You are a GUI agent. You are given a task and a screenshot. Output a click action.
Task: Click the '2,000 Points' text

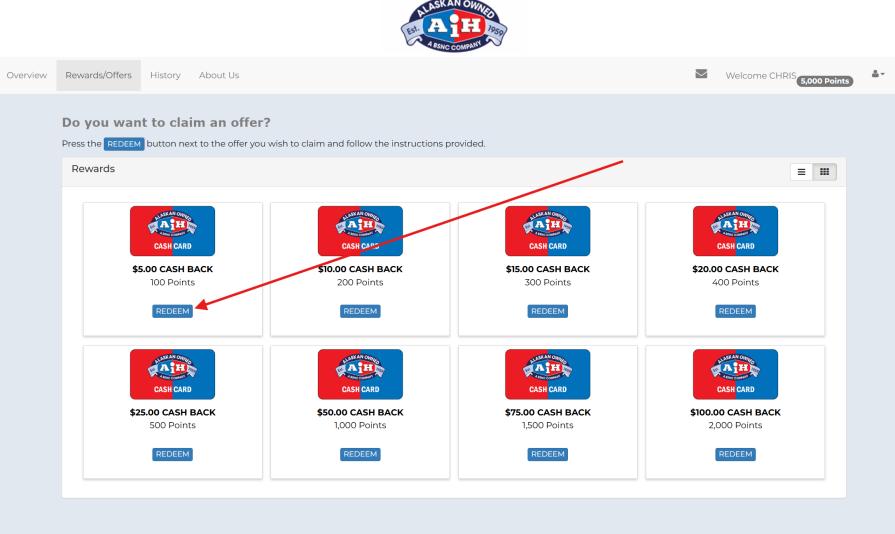point(735,425)
